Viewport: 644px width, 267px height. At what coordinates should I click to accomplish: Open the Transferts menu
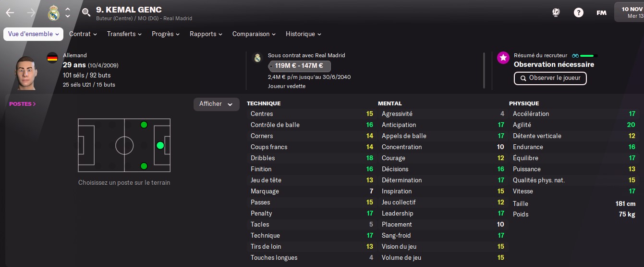tap(124, 34)
